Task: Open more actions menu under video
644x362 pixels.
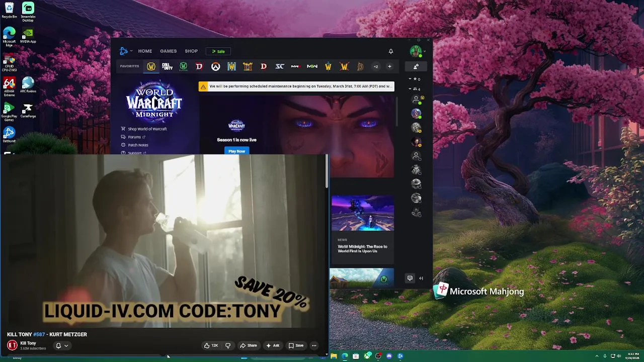Action: (x=314, y=345)
